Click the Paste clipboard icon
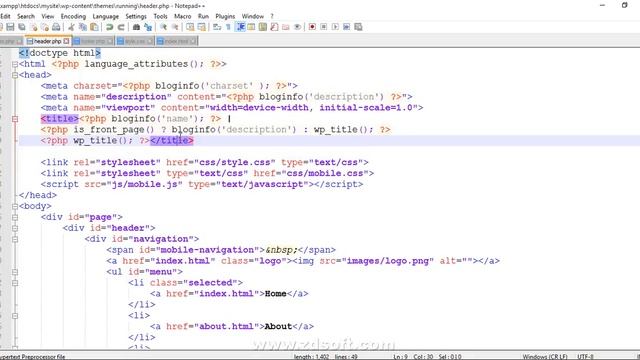Viewport: 640px width, 360px height. (94, 27)
